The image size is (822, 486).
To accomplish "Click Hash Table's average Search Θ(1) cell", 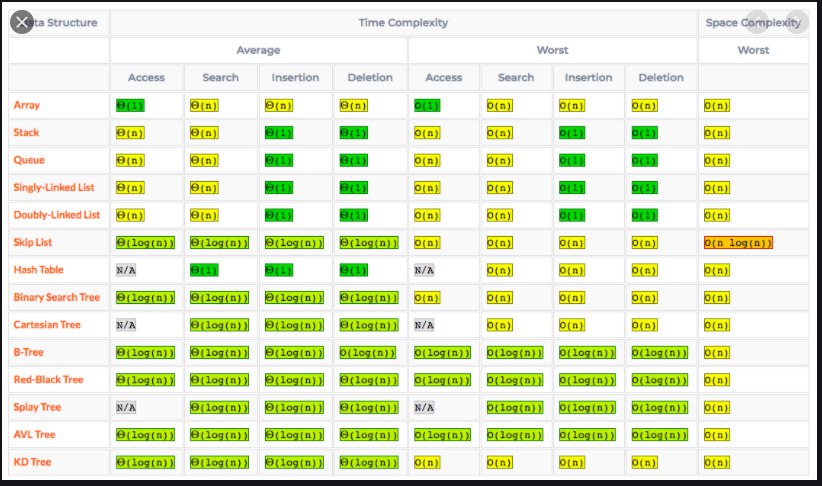I will (204, 270).
